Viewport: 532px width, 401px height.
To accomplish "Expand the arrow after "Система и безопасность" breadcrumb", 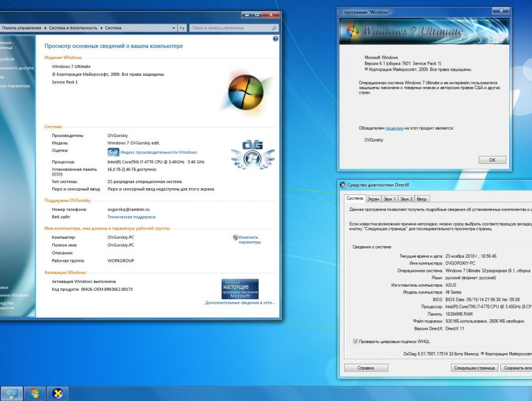I will [x=101, y=28].
